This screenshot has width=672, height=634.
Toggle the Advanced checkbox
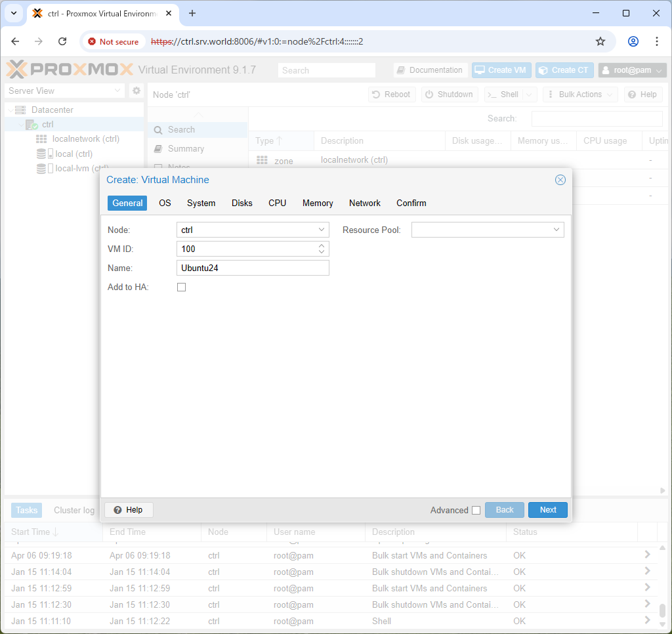[476, 510]
